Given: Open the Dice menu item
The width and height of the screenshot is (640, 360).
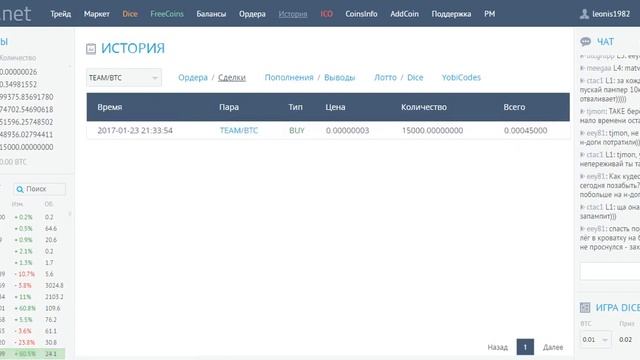Looking at the screenshot, I should point(130,14).
